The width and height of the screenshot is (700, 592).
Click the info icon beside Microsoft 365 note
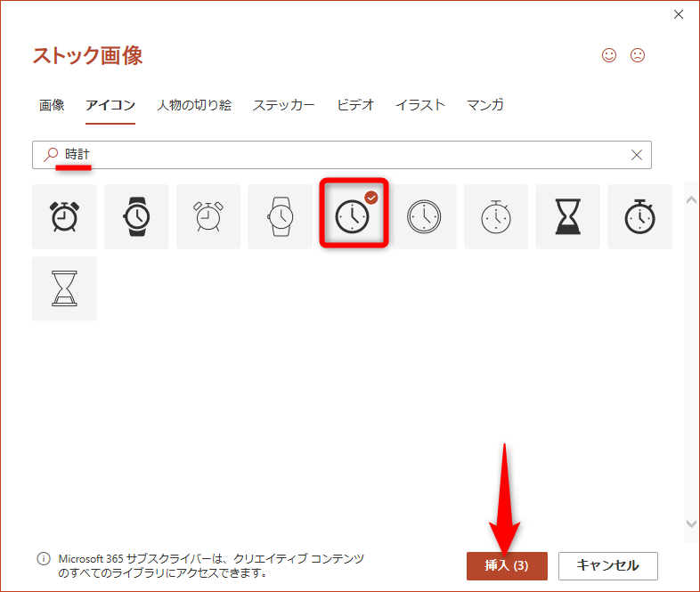[x=44, y=558]
